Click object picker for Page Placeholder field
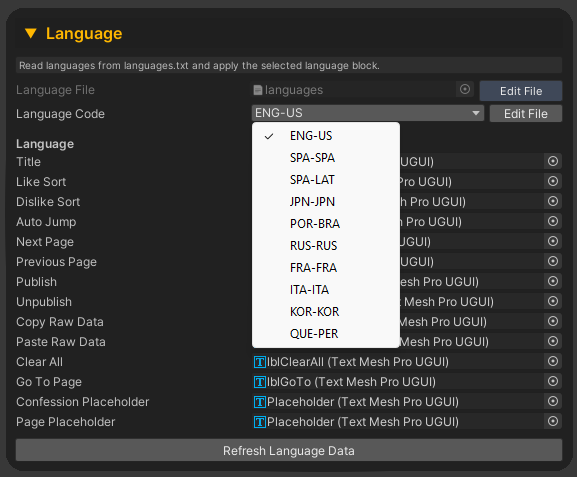Screen dimensions: 577x477 [553, 421]
